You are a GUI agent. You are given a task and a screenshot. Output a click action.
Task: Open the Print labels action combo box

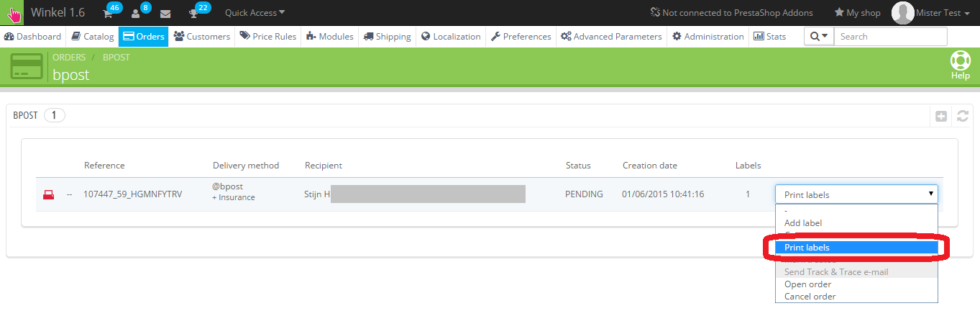pos(856,194)
